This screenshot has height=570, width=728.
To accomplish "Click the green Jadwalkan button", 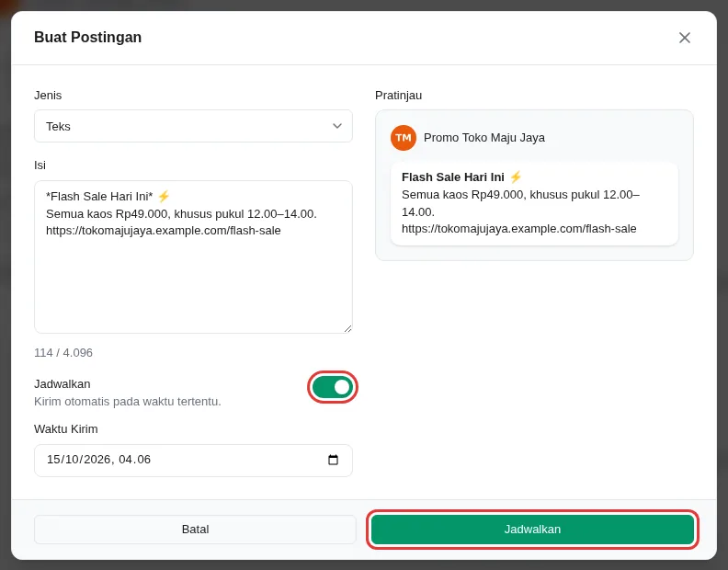I will tap(532, 530).
